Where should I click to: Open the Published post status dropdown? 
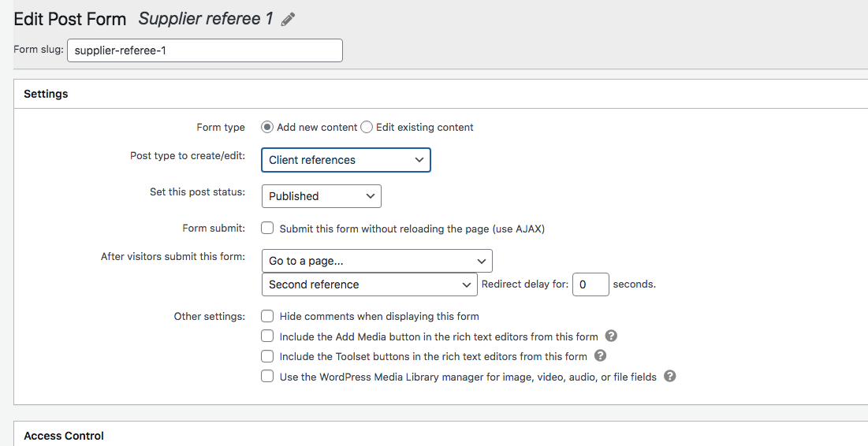[322, 196]
